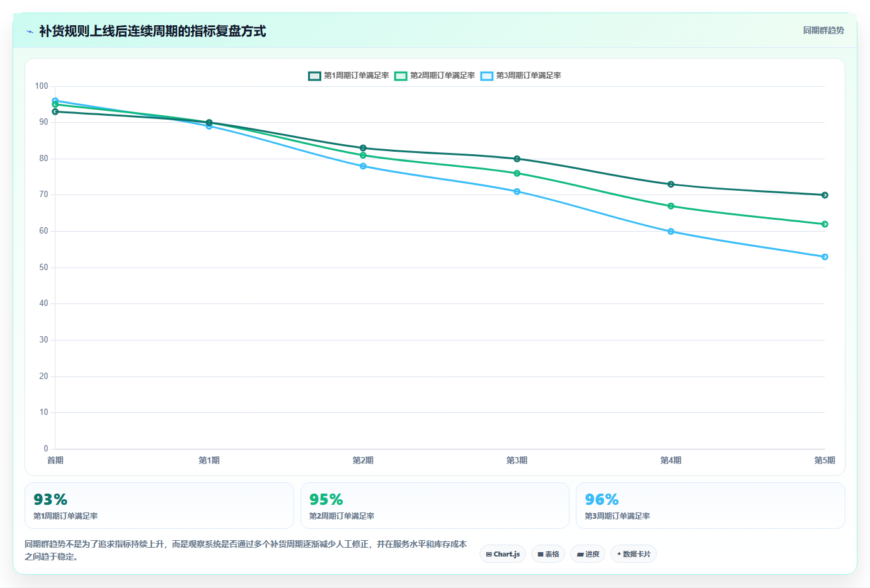870x588 pixels.
Task: Select blue data point at 第3期
Action: point(517,191)
